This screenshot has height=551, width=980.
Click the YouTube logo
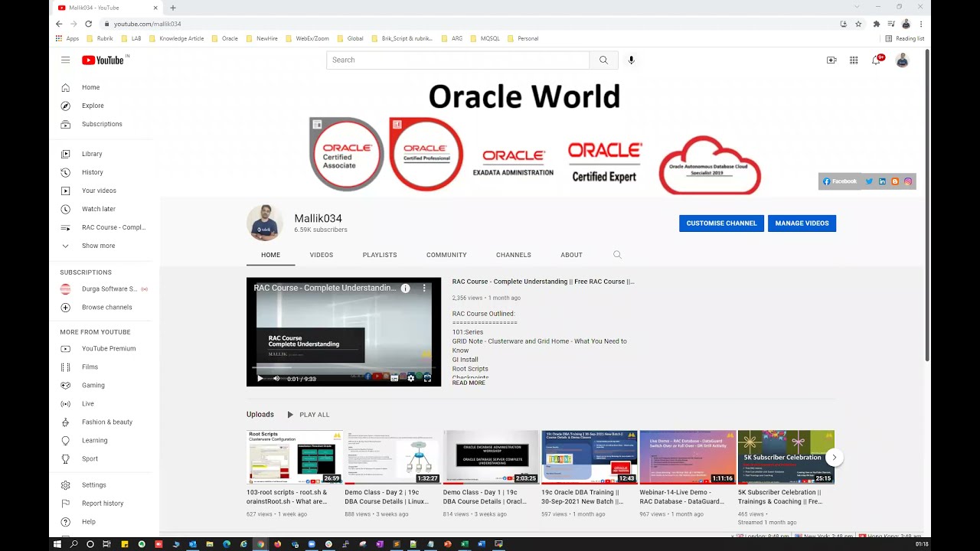click(103, 60)
